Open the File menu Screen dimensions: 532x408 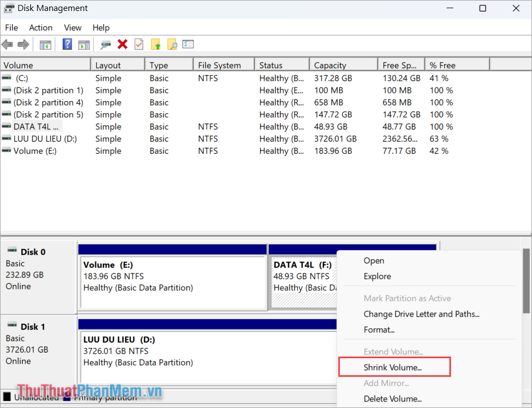click(11, 27)
